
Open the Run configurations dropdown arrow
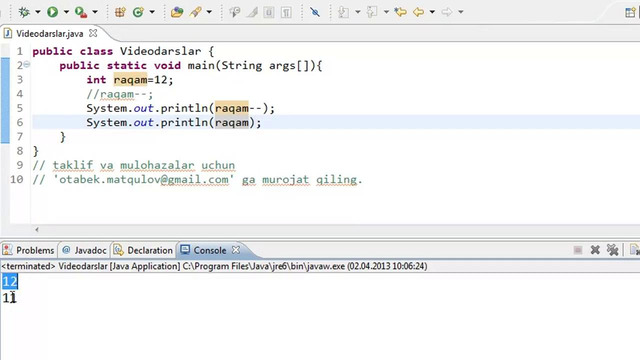point(66,12)
